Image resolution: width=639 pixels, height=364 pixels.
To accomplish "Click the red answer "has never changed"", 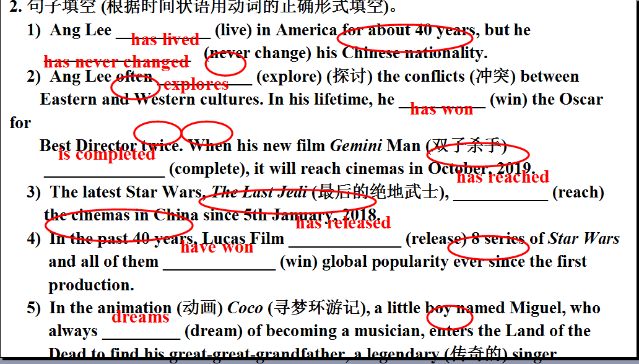I will click(116, 63).
